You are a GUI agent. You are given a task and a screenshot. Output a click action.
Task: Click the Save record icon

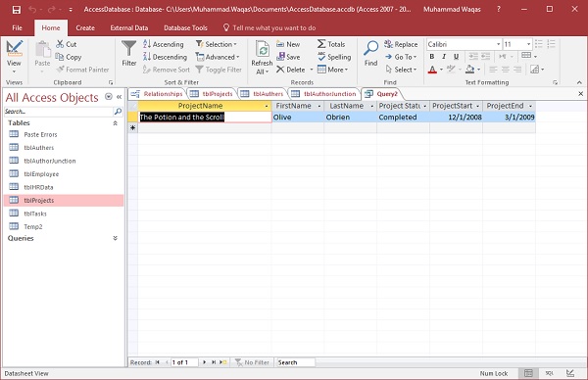[x=280, y=57]
